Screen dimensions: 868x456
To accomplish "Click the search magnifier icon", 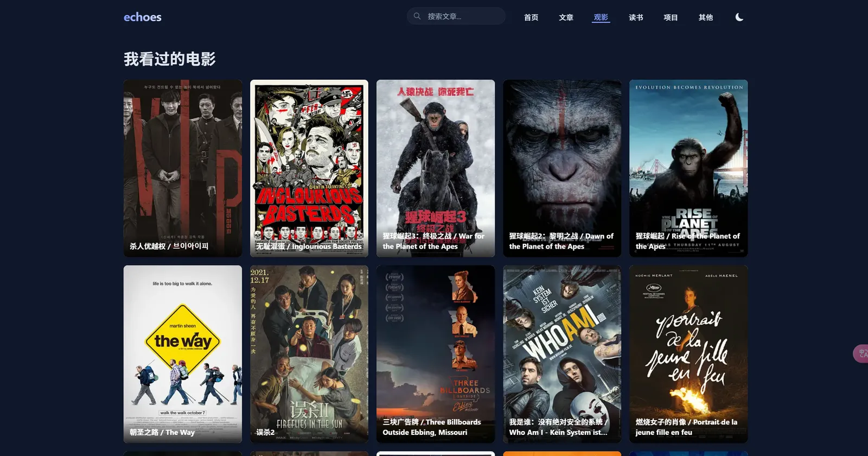I will [417, 16].
